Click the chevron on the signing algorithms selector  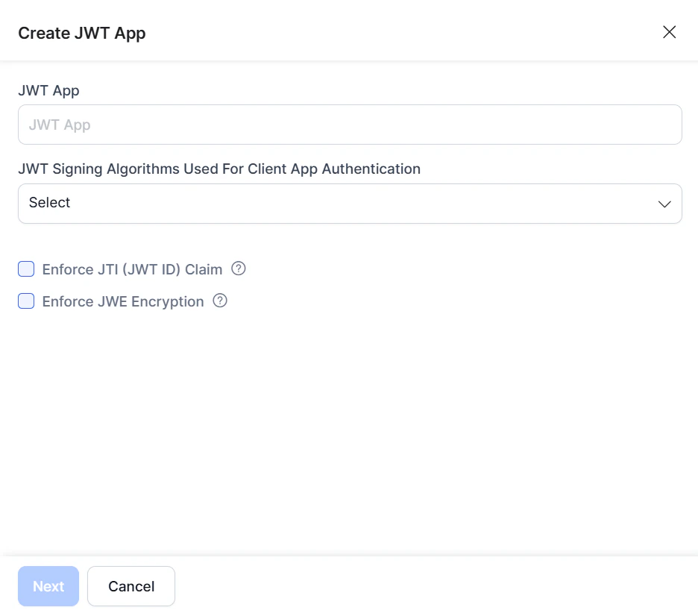664,204
